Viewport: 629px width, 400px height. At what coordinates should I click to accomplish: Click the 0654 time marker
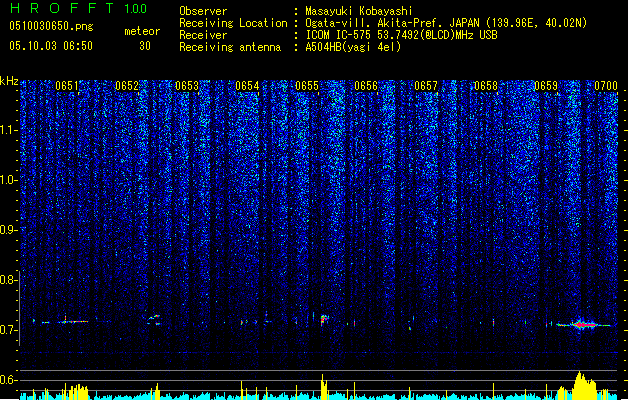(247, 86)
